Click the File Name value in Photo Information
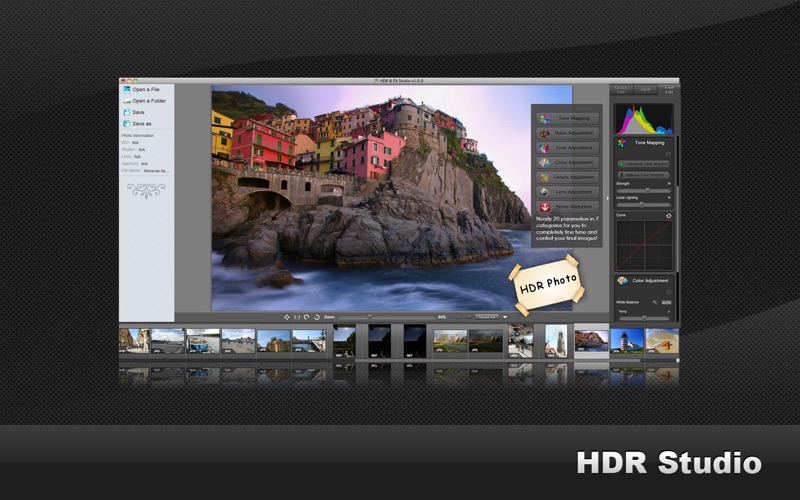The width and height of the screenshot is (800, 500). pos(156,171)
